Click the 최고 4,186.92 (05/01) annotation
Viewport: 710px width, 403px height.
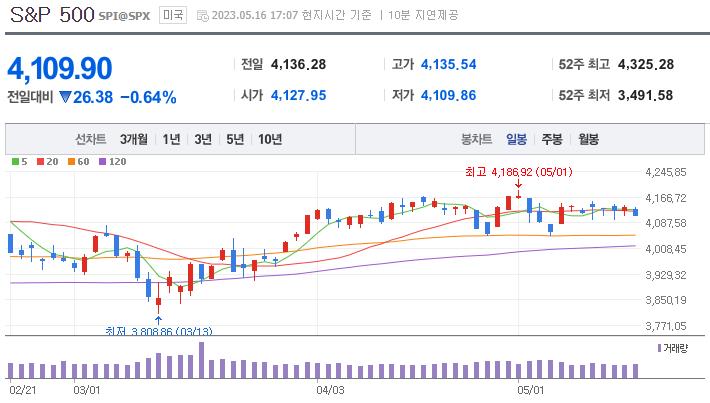coord(518,172)
